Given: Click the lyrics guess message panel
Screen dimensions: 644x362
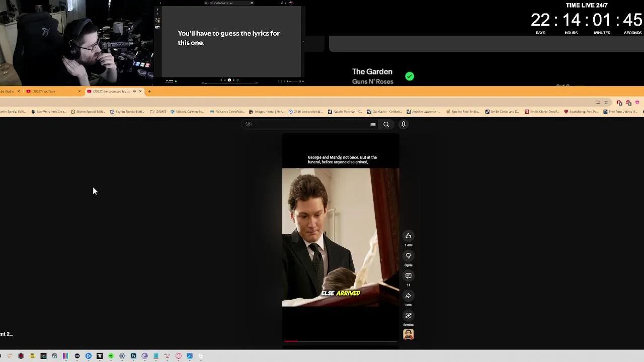Looking at the screenshot, I should (x=231, y=42).
